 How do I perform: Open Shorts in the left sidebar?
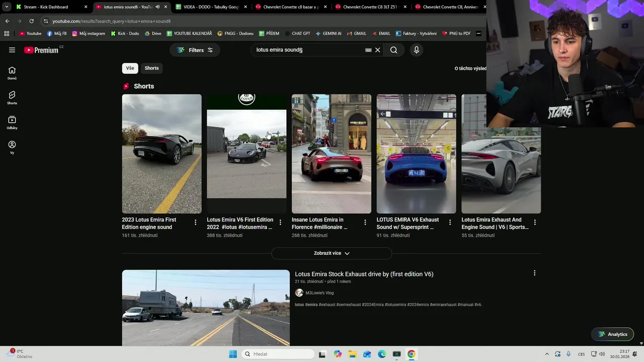click(x=12, y=98)
